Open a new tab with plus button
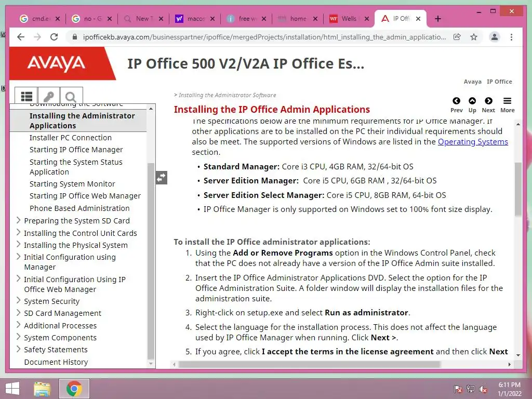The image size is (532, 399). pos(437,19)
